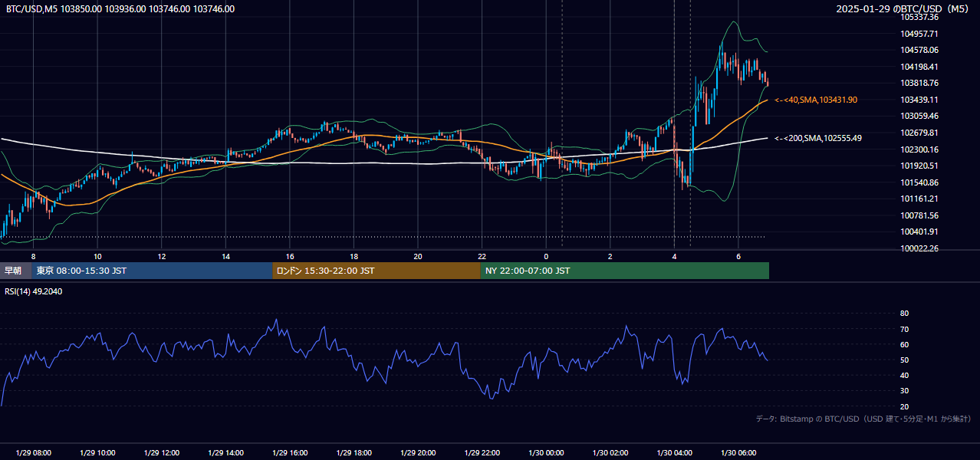
Task: Click the 1/30 00:00 timestamp
Action: pyautogui.click(x=546, y=453)
